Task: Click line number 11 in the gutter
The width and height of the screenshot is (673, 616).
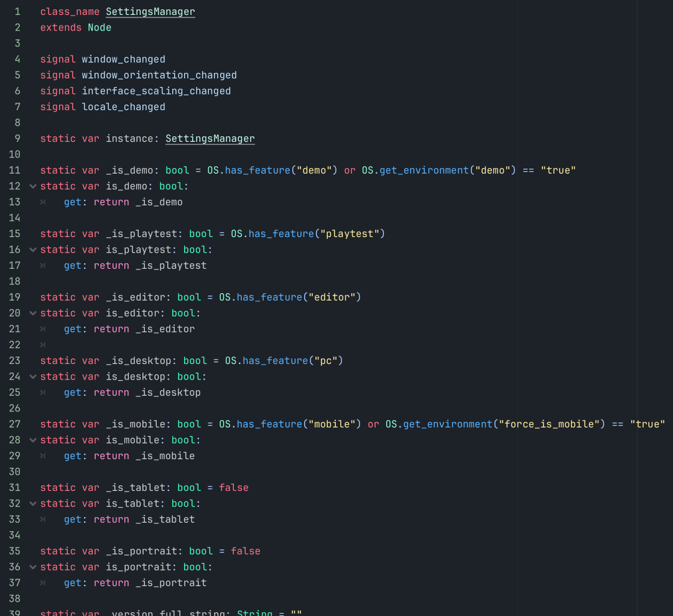Action: [15, 170]
